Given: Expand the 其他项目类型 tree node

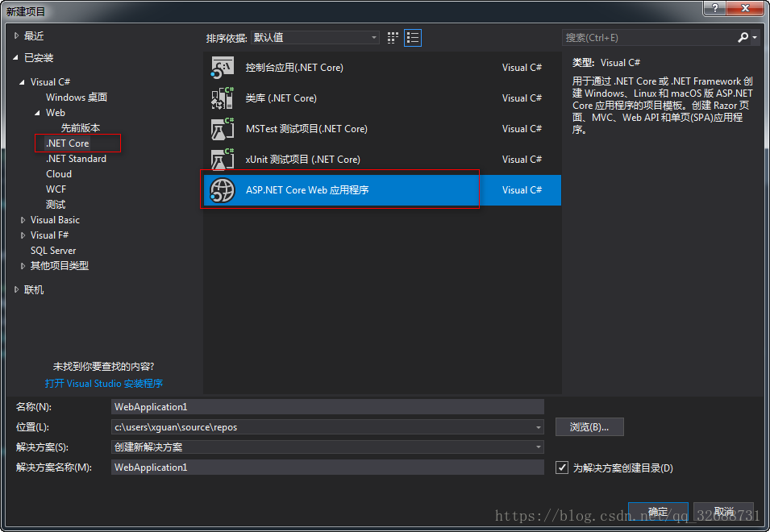Looking at the screenshot, I should pyautogui.click(x=23, y=266).
